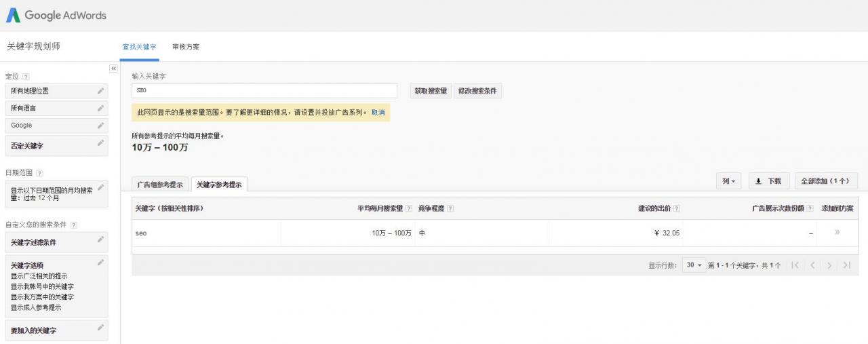Open the 列 columns dropdown
The image size is (868, 344).
728,181
